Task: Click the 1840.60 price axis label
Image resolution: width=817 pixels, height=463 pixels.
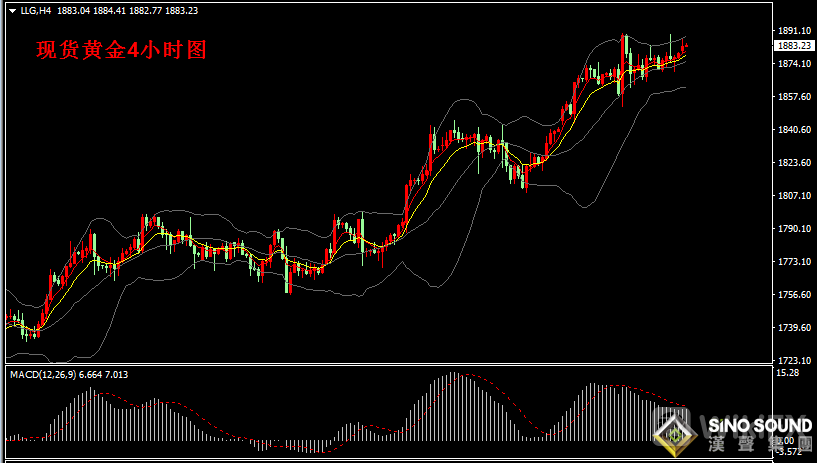Action: click(x=793, y=130)
